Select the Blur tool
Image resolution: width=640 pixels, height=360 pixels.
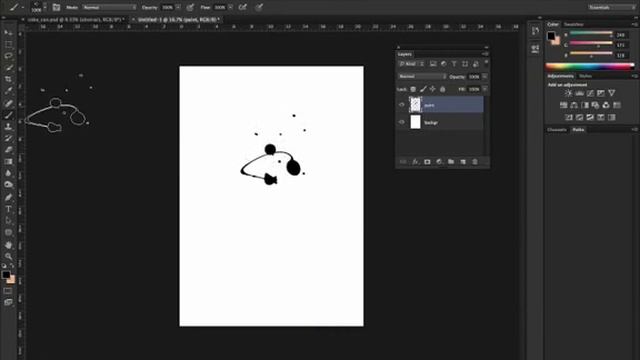[x=8, y=173]
